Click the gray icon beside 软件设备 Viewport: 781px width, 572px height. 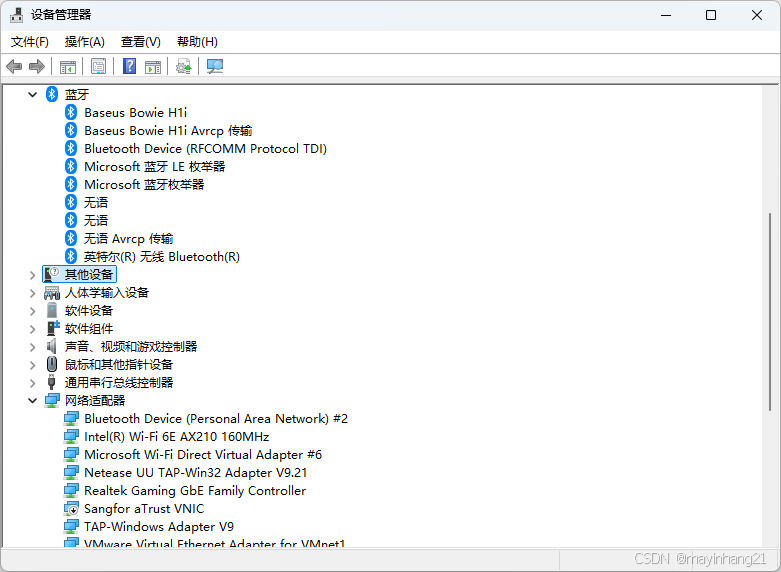point(52,310)
